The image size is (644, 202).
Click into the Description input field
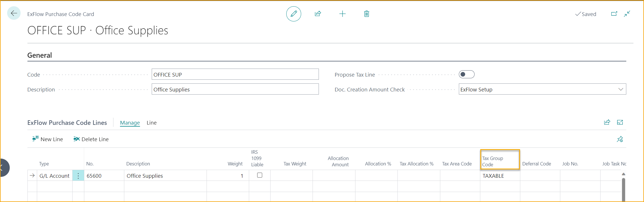[x=235, y=89]
